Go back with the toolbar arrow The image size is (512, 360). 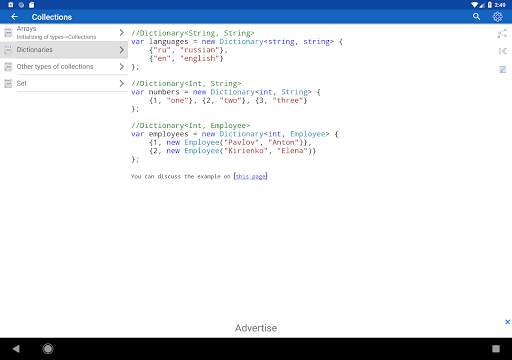pyautogui.click(x=14, y=17)
